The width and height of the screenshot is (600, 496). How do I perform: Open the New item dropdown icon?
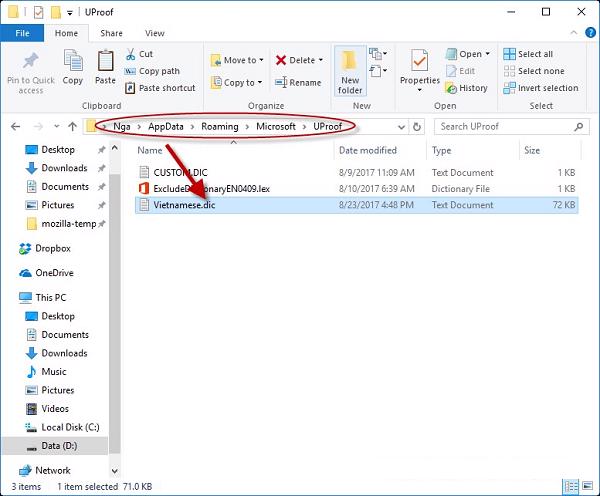[378, 54]
